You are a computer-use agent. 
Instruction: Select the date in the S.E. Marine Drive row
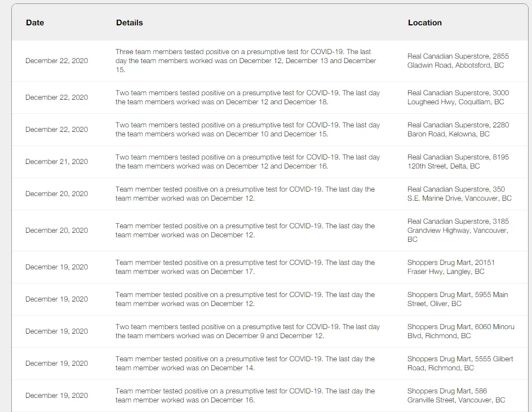(57, 194)
